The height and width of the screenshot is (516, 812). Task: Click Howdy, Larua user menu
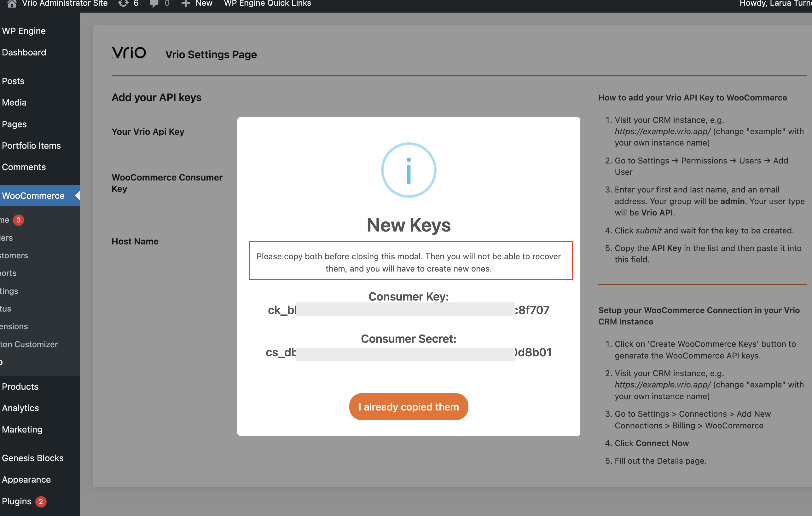coord(775,3)
